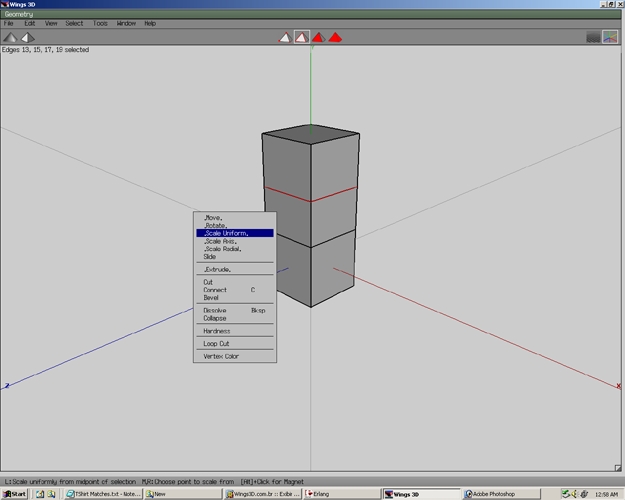Click second quick launch icon with magnifier
The image size is (625, 500).
(x=51, y=494)
